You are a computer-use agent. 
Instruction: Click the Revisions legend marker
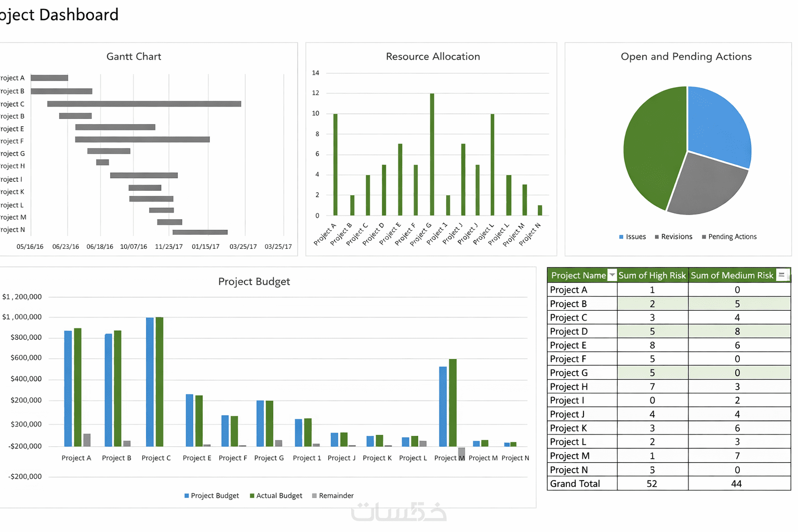coord(657,237)
